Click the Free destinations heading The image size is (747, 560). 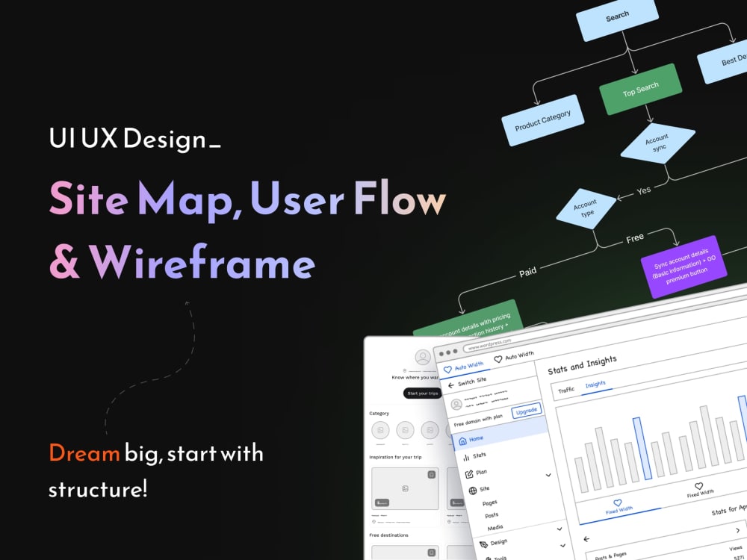pyautogui.click(x=388, y=535)
